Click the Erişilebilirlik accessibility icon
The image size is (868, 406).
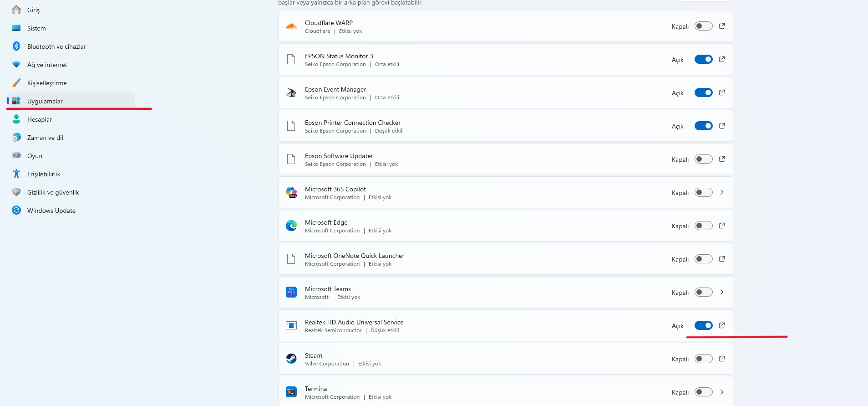[x=16, y=174]
